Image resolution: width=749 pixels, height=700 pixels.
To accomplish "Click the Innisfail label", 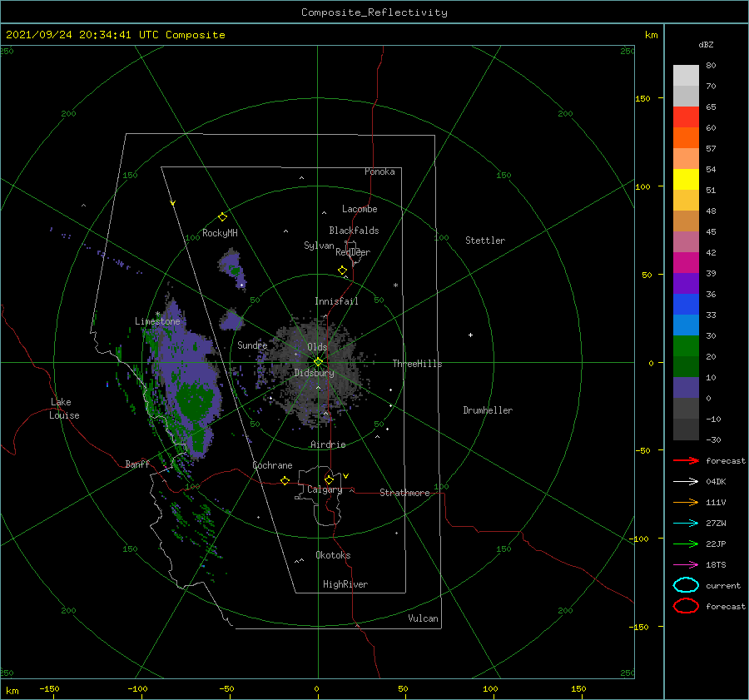I will [336, 301].
